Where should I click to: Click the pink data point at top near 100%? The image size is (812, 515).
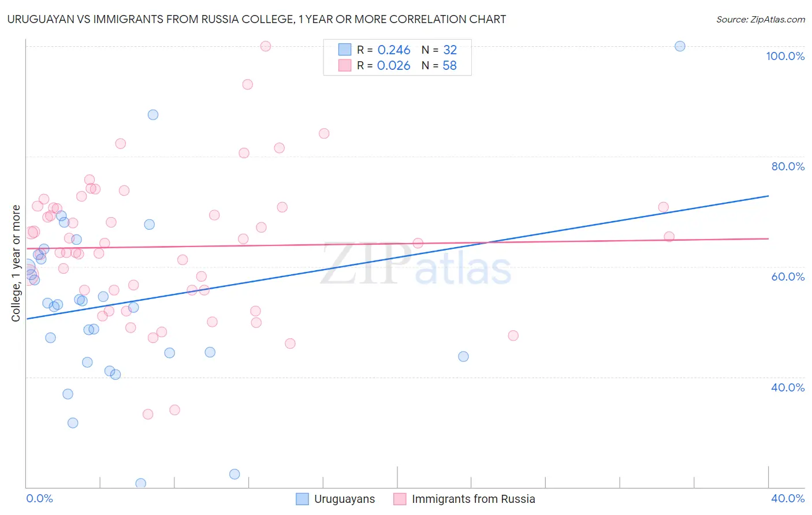click(x=266, y=46)
